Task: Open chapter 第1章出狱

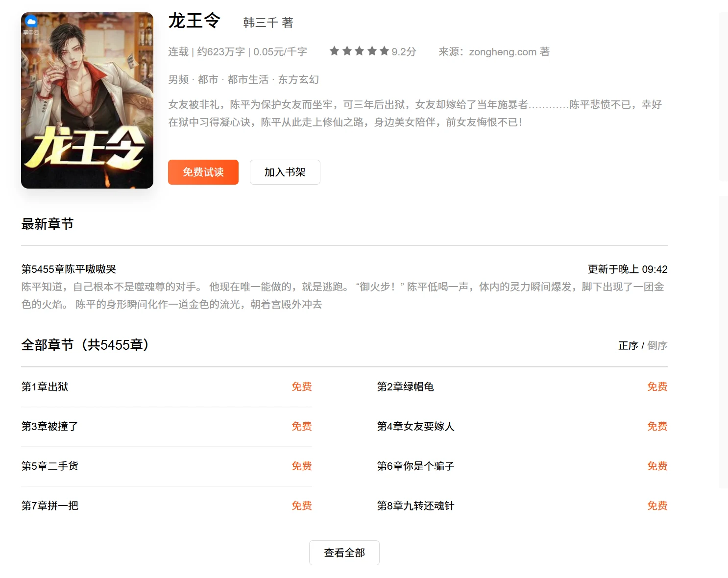Action: pos(45,386)
